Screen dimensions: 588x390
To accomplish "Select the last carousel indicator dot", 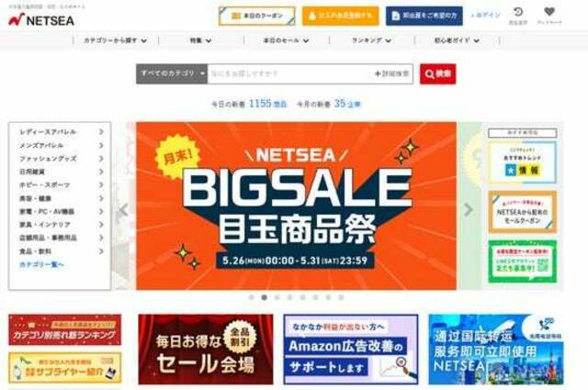I will pos(341,297).
